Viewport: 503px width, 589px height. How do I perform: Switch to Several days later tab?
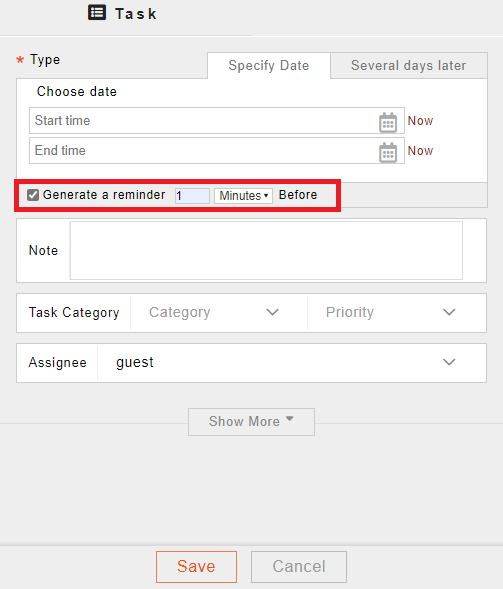click(409, 66)
